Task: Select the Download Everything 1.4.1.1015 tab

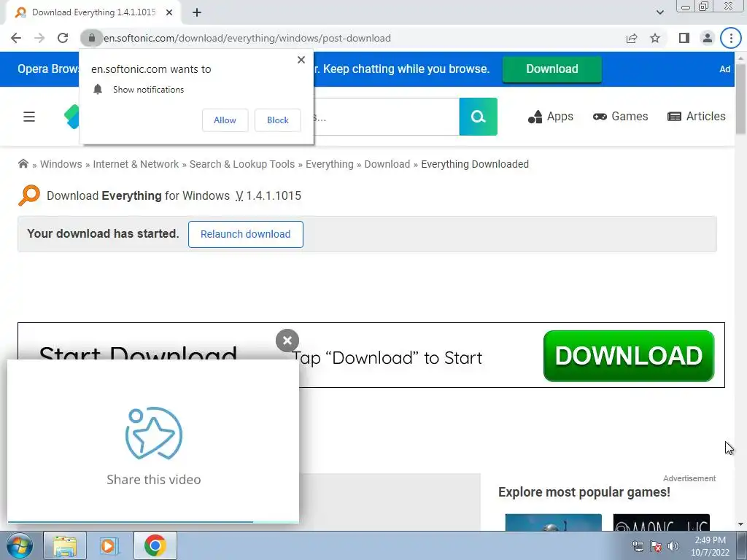Action: [93, 13]
